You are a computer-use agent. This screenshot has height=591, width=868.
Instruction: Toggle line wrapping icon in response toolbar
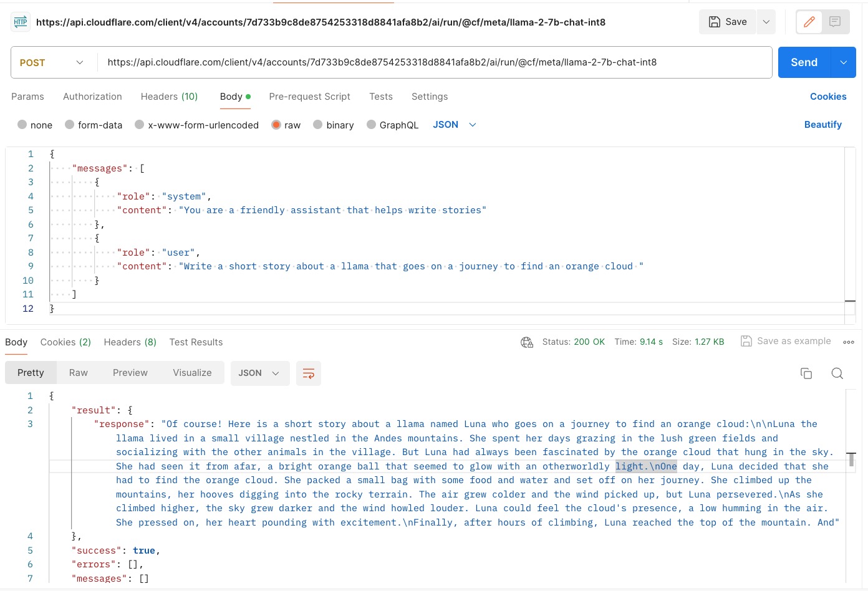(308, 373)
